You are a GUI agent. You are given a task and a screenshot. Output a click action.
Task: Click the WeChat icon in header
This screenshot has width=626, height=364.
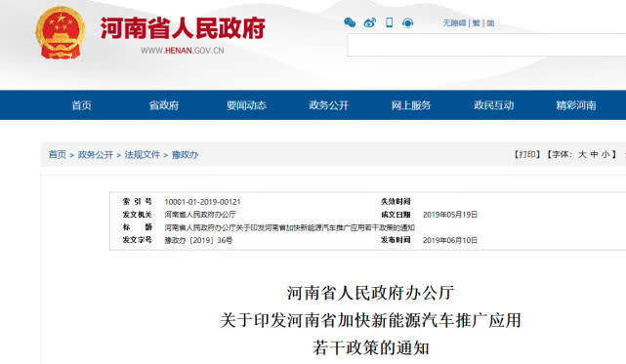[350, 22]
